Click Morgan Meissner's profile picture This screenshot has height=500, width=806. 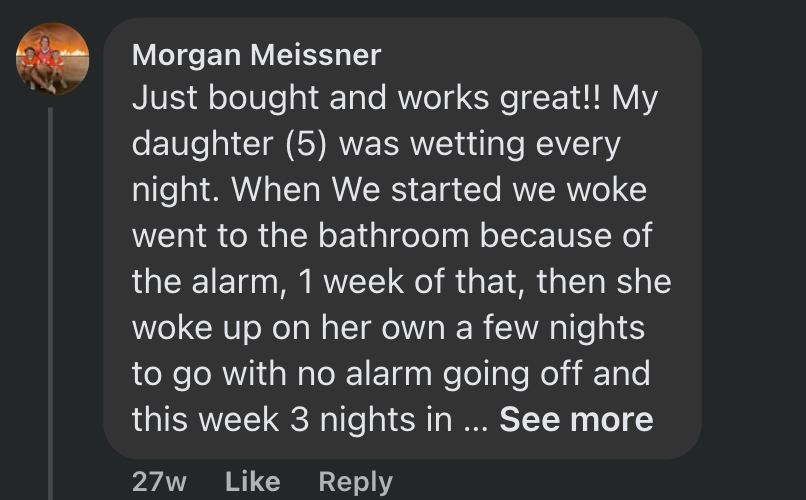(53, 59)
